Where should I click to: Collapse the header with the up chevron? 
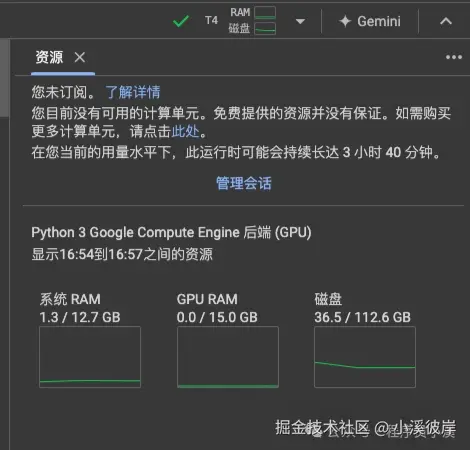446,21
